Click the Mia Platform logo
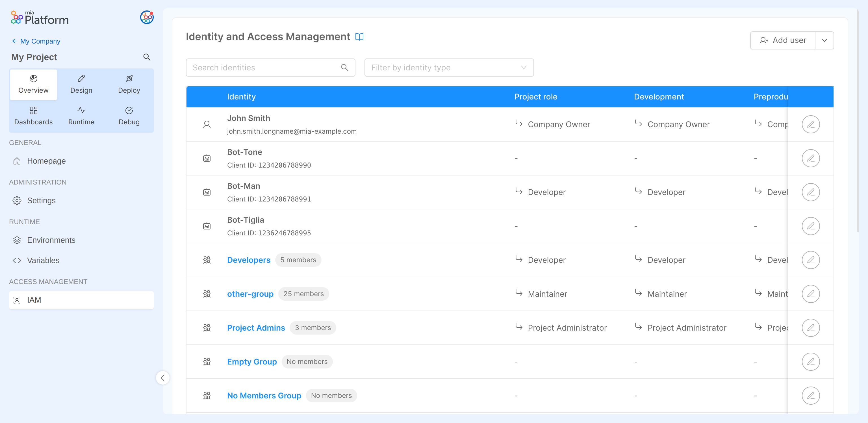 40,18
